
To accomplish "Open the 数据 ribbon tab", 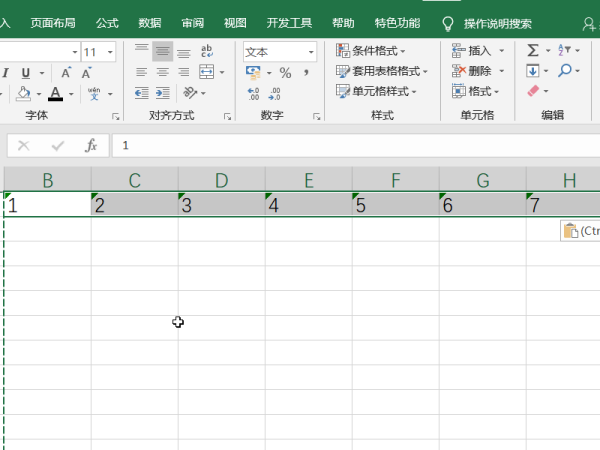I will [150, 23].
